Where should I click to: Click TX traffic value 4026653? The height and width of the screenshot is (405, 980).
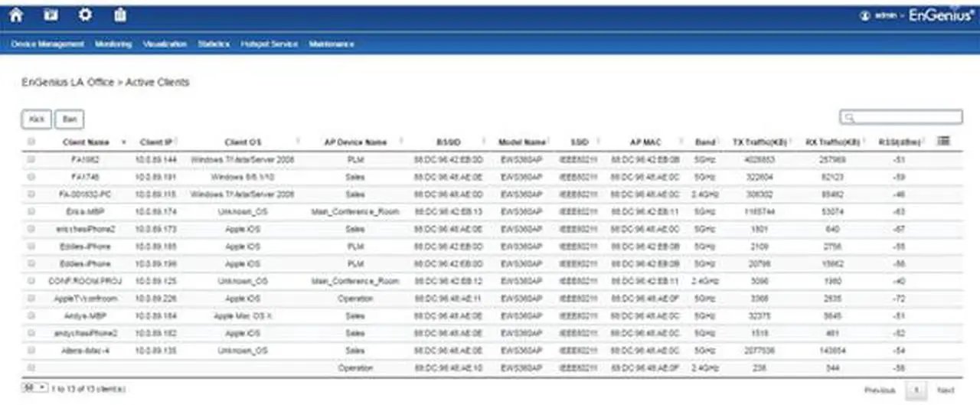pyautogui.click(x=758, y=160)
